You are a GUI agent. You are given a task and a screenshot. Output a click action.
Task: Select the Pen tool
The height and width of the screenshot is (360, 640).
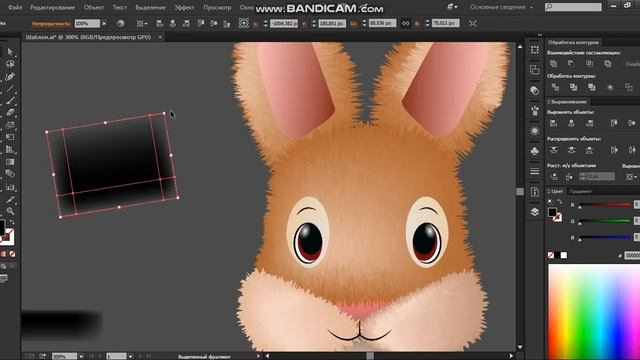click(x=10, y=76)
